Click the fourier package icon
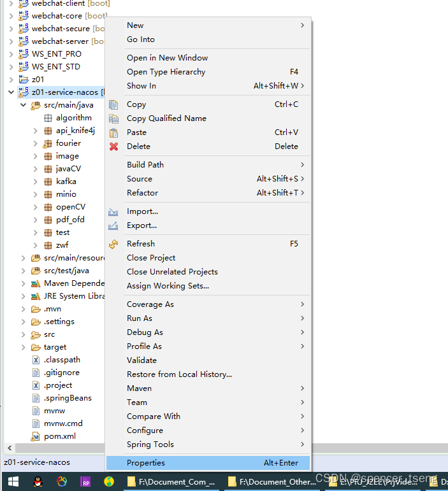448x491 pixels. (x=48, y=143)
